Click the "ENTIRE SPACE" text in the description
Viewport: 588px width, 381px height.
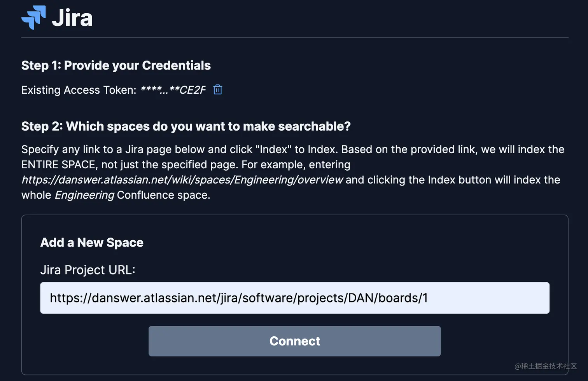tap(58, 165)
